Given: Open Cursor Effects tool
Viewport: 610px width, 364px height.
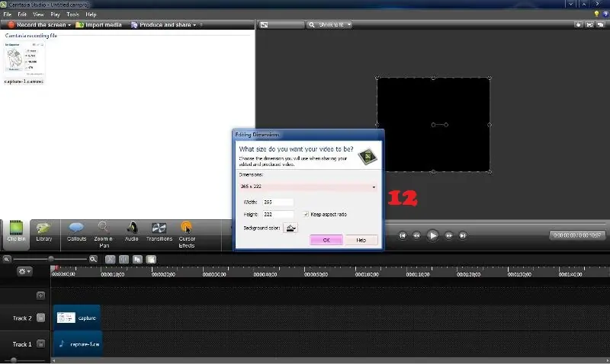Looking at the screenshot, I should point(187,231).
